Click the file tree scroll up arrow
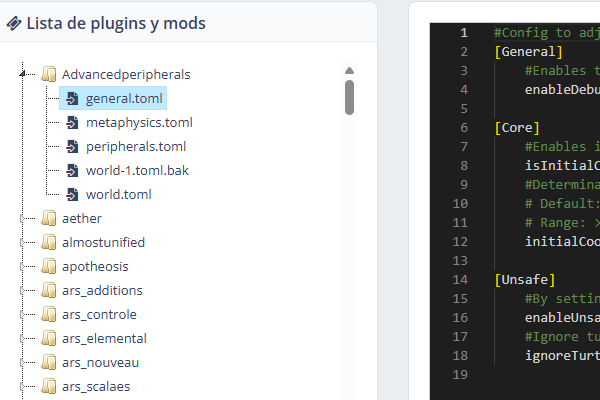 click(349, 71)
